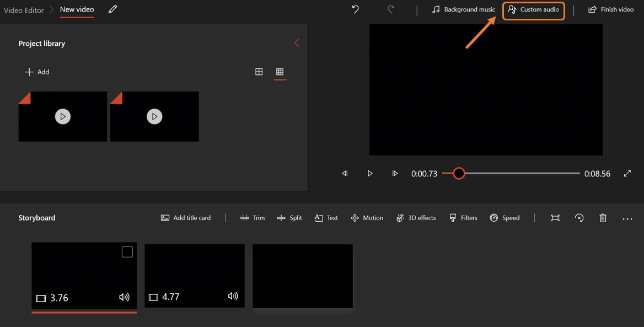Step forward one frame in preview
The height and width of the screenshot is (327, 644).
coord(395,173)
